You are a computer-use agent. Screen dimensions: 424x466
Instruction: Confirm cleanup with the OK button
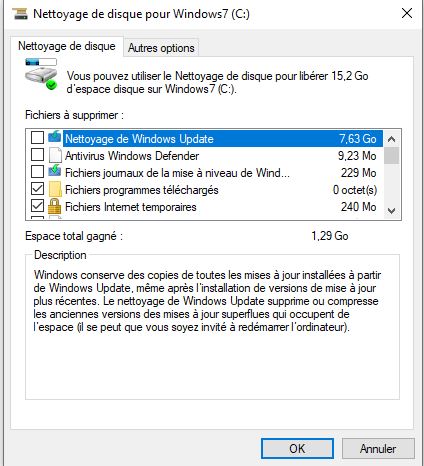(297, 448)
